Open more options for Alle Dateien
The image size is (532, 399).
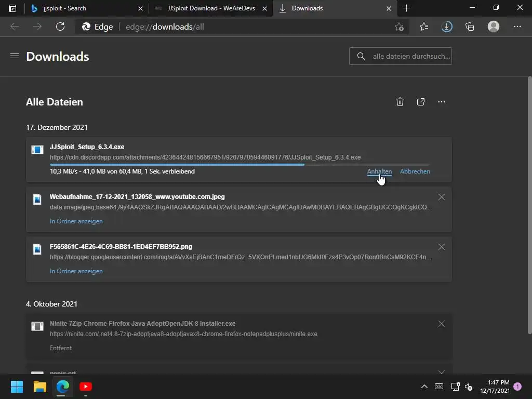[x=442, y=102]
